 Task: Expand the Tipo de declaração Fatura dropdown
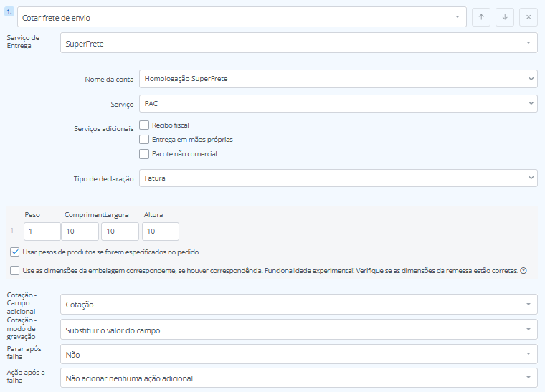point(338,178)
